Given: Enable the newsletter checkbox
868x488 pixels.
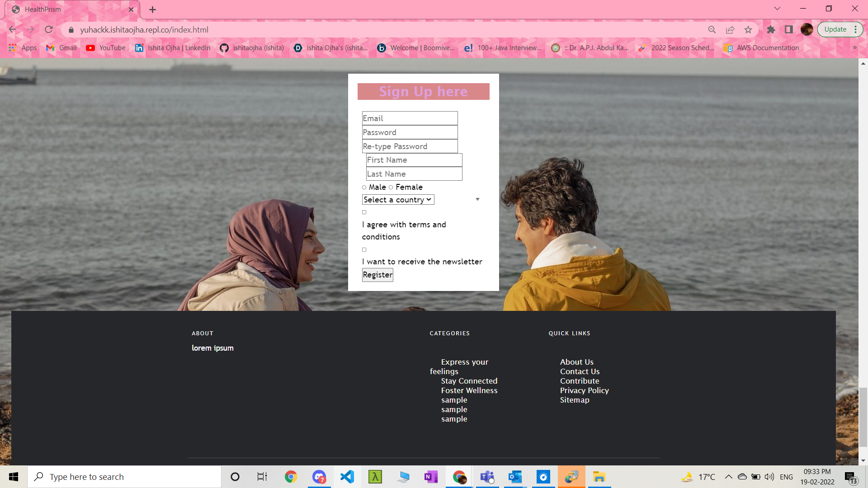Looking at the screenshot, I should click(x=364, y=250).
